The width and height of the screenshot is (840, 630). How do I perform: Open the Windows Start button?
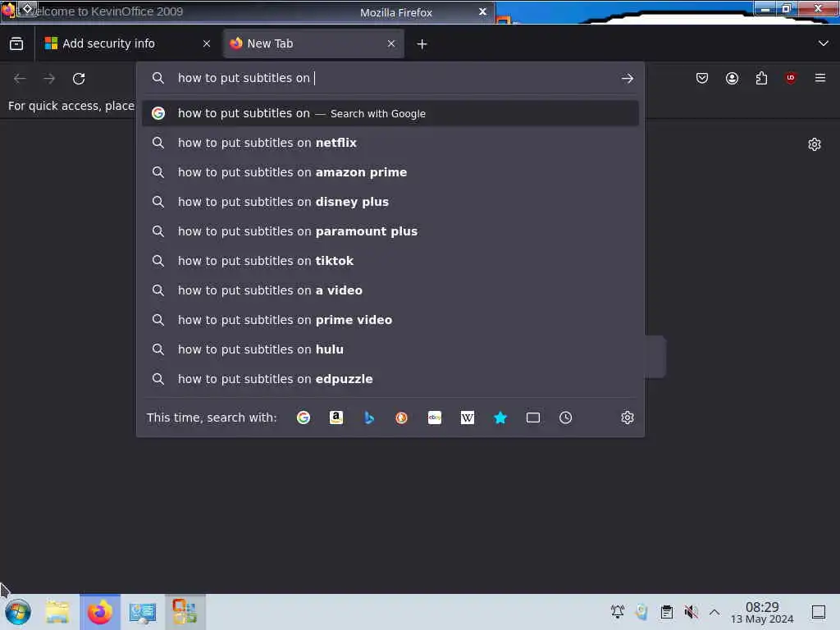[x=18, y=612]
